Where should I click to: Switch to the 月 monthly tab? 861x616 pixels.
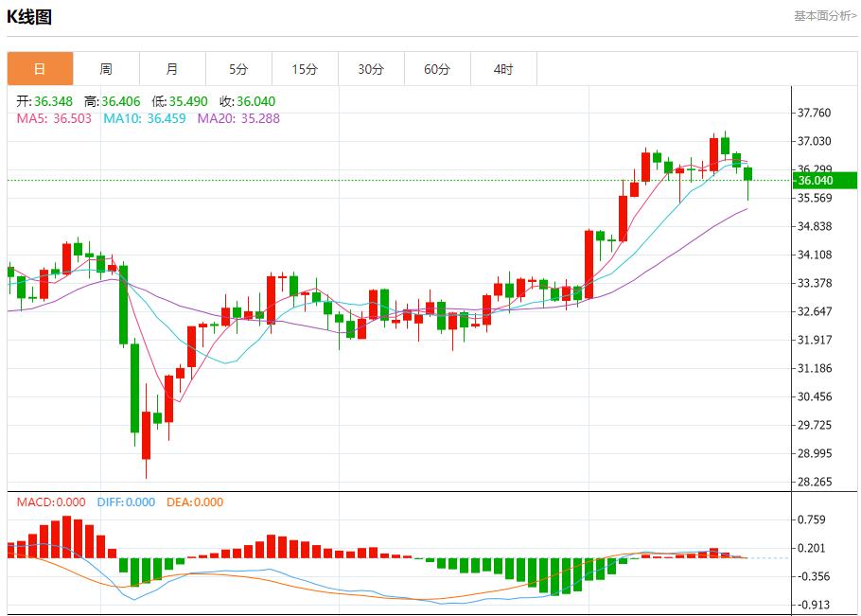tap(172, 69)
